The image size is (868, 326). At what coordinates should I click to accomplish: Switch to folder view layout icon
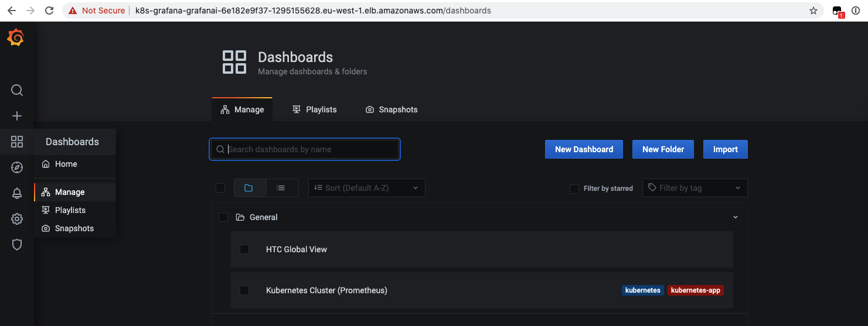[x=249, y=188]
